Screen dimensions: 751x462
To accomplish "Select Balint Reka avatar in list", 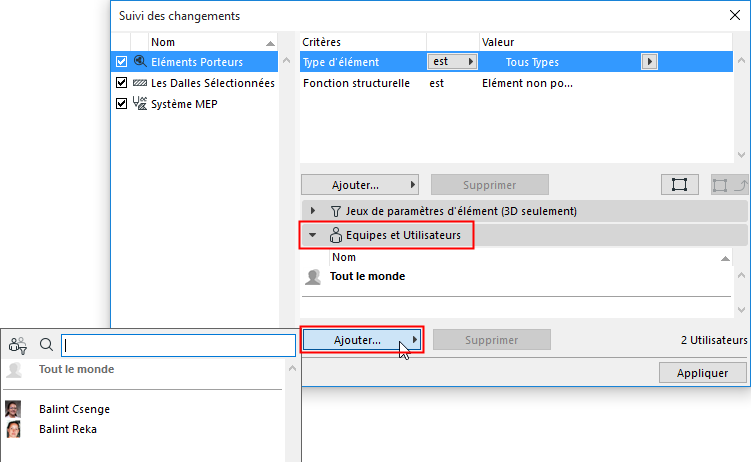I will click(14, 429).
